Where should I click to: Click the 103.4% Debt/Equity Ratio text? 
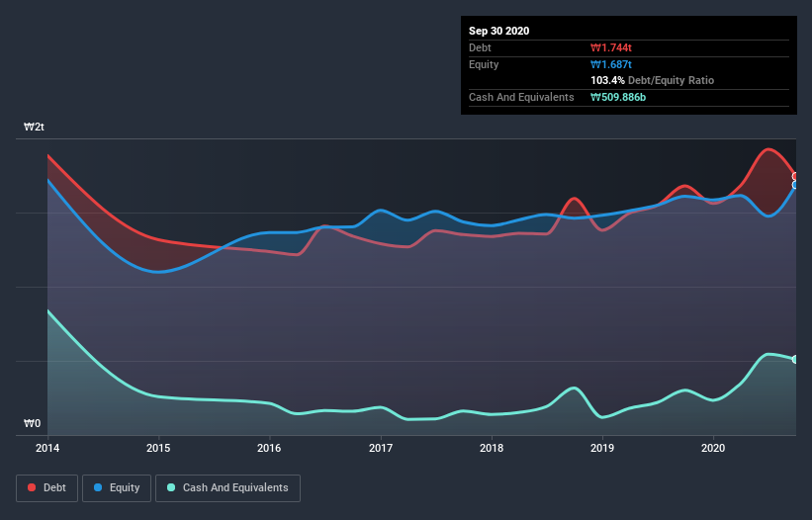click(x=653, y=80)
